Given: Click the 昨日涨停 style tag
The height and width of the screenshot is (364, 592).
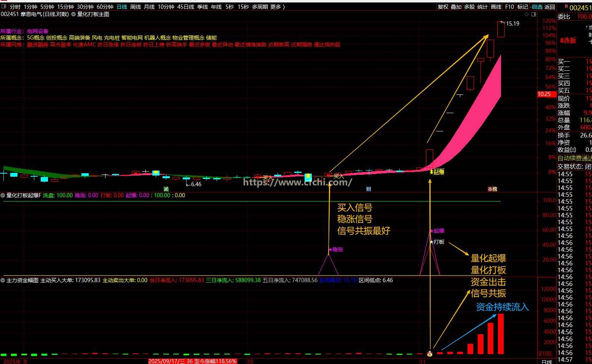Looking at the screenshot, I should [108, 45].
